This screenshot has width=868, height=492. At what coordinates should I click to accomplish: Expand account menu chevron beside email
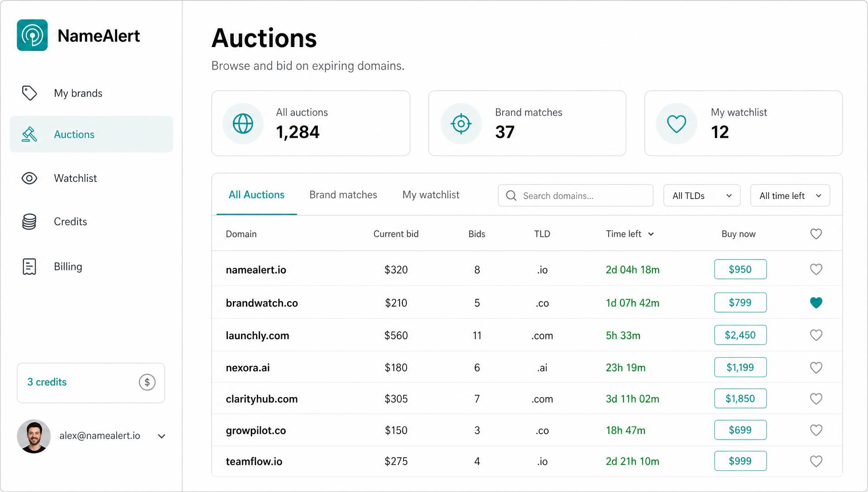161,436
